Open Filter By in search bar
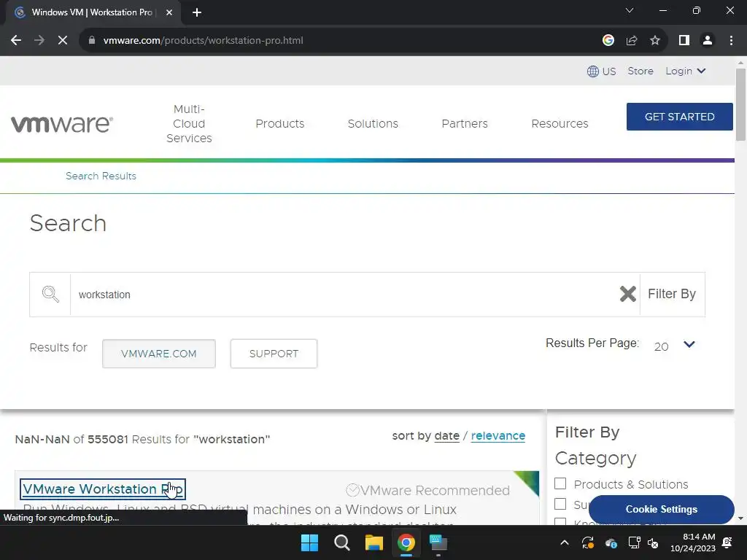The image size is (747, 560). 672,294
